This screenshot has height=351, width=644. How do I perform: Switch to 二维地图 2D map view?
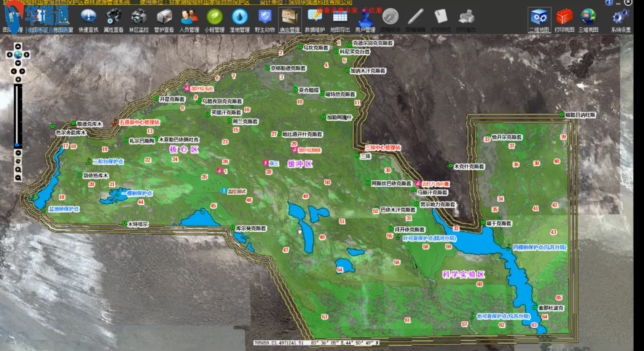click(539, 18)
